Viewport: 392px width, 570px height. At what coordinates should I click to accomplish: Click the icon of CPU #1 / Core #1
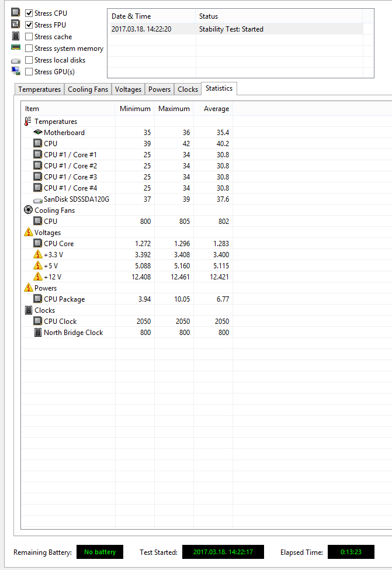38,154
